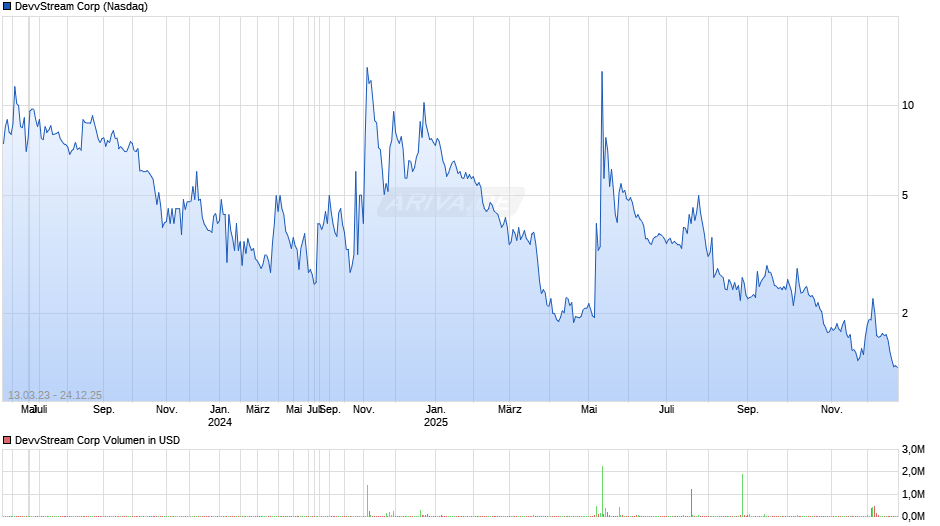Click the 'Jan. 2025' time axis label
This screenshot has width=940, height=526.
[436, 416]
